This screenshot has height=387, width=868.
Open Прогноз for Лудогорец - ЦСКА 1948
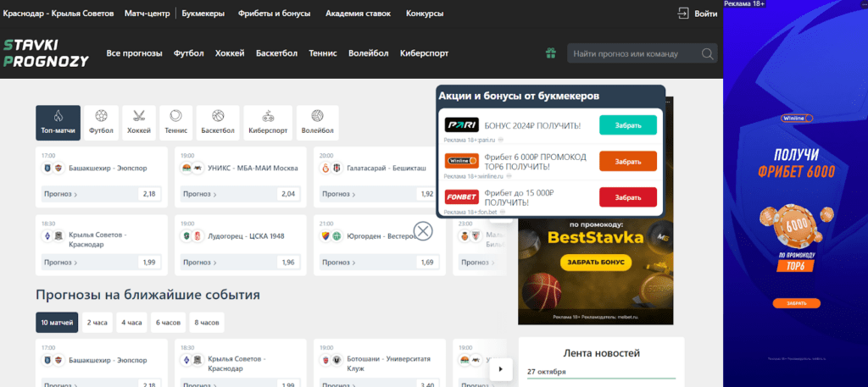coord(200,262)
